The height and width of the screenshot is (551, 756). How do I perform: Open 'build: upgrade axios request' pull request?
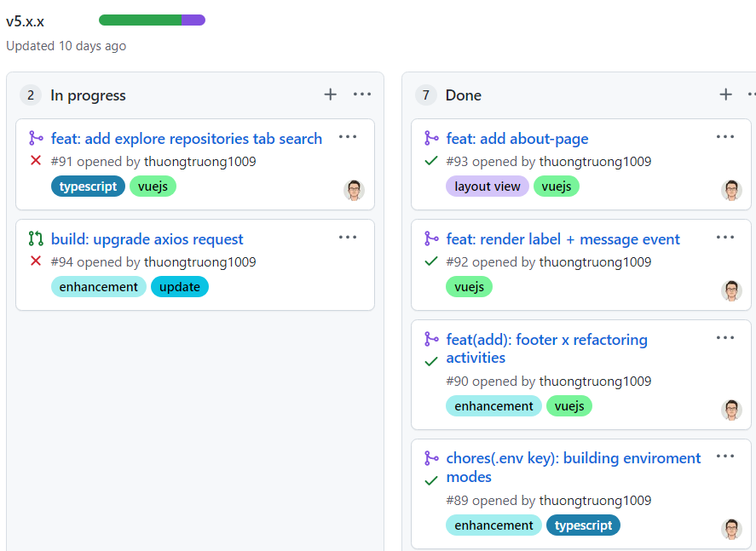pyautogui.click(x=147, y=239)
